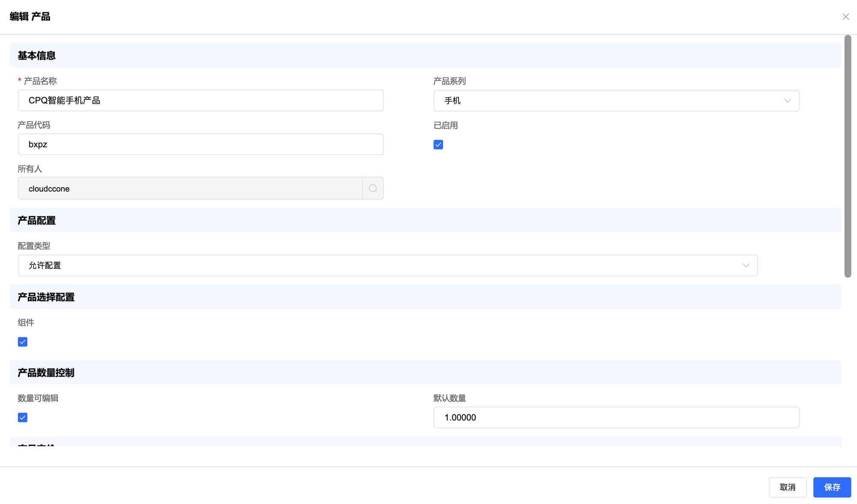This screenshot has width=857, height=504.
Task: Focus the 产品代码 field containing bxpz
Action: [x=201, y=144]
